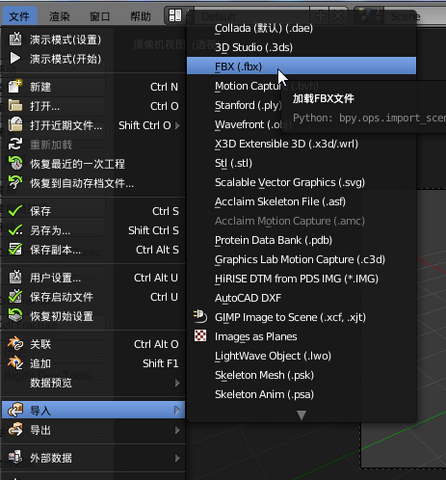Viewport: 446px width, 480px height.
Task: Open the 窗口 menu
Action: point(100,16)
